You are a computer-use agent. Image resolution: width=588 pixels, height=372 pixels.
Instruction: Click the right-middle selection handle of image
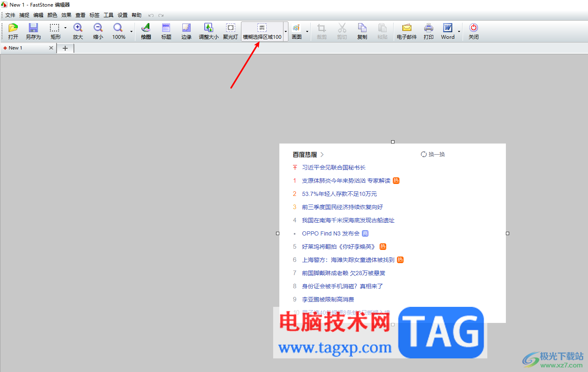point(508,233)
